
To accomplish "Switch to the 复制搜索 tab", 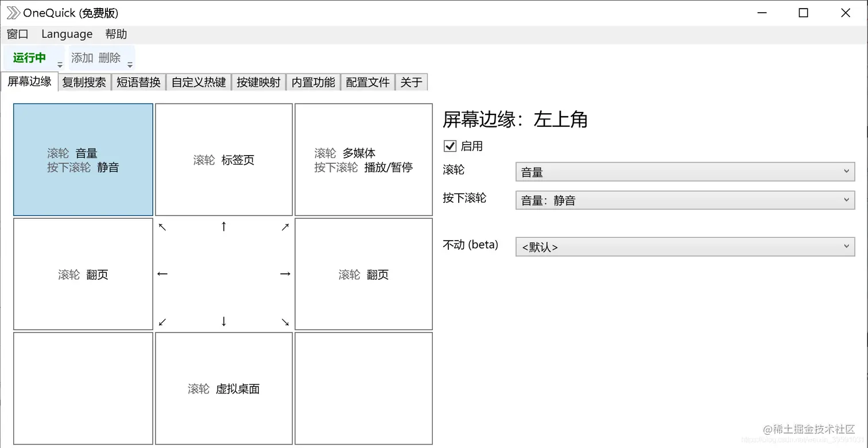I will pos(84,82).
